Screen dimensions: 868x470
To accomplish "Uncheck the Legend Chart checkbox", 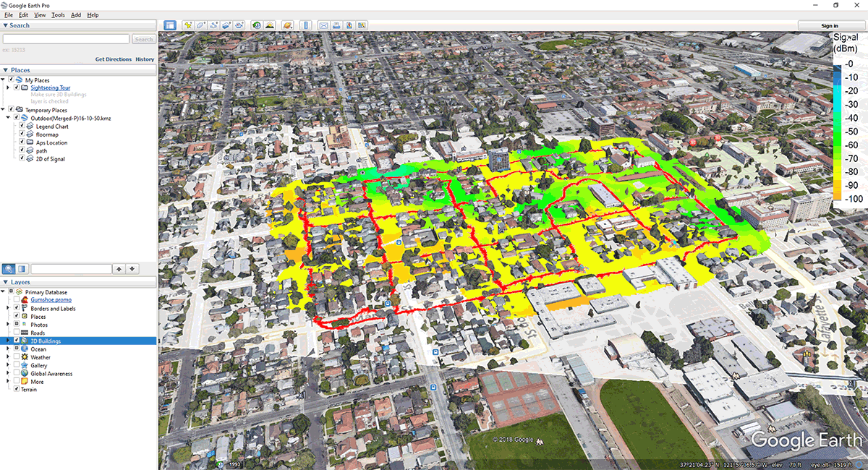I will (x=21, y=127).
